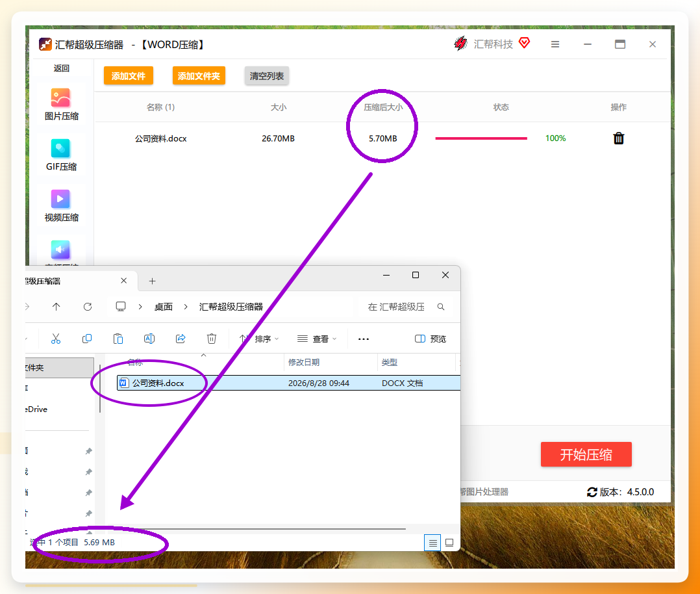This screenshot has height=594, width=700.
Task: Click the 压缩后大小 column header
Action: (x=383, y=107)
